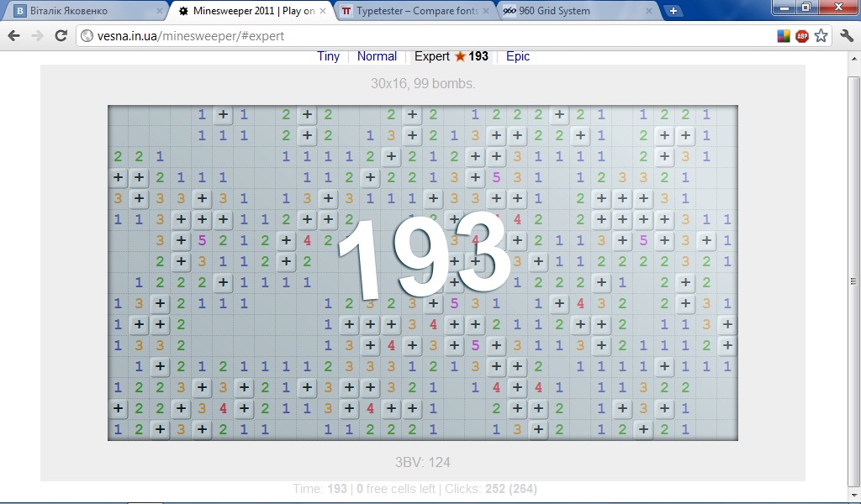Viewport: 861px width, 504px height.
Task: Click the orange star beside Expert
Action: [460, 56]
